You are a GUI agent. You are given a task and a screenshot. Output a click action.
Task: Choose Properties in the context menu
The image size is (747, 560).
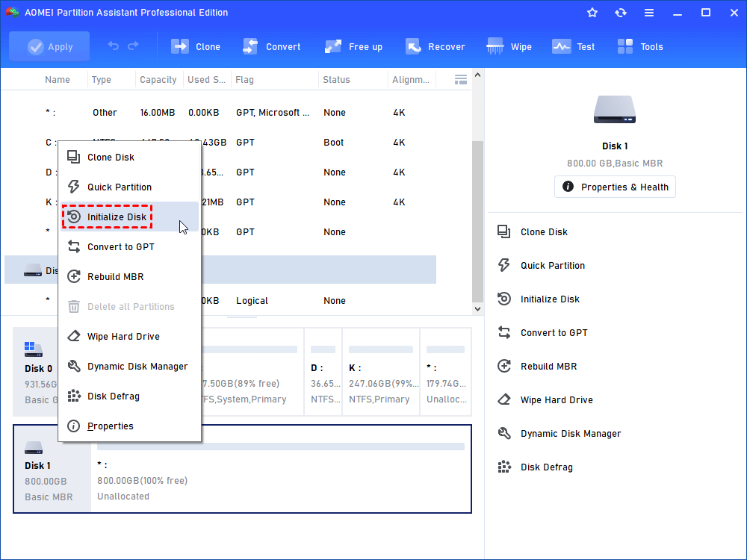129,426
